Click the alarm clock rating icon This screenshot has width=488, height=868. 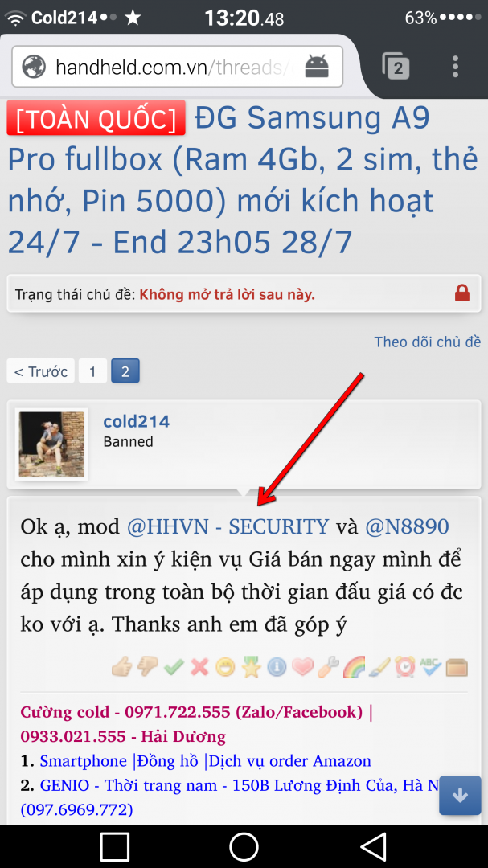coord(405,667)
